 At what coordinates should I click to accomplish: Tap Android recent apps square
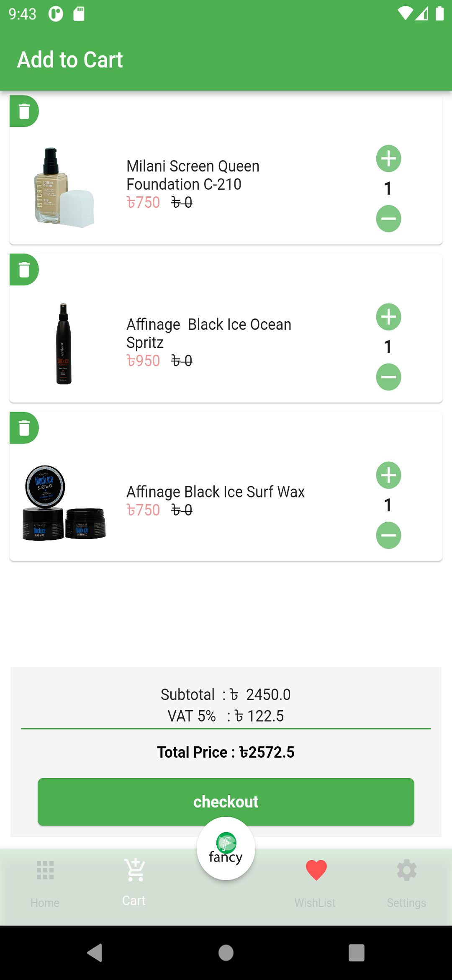[356, 953]
